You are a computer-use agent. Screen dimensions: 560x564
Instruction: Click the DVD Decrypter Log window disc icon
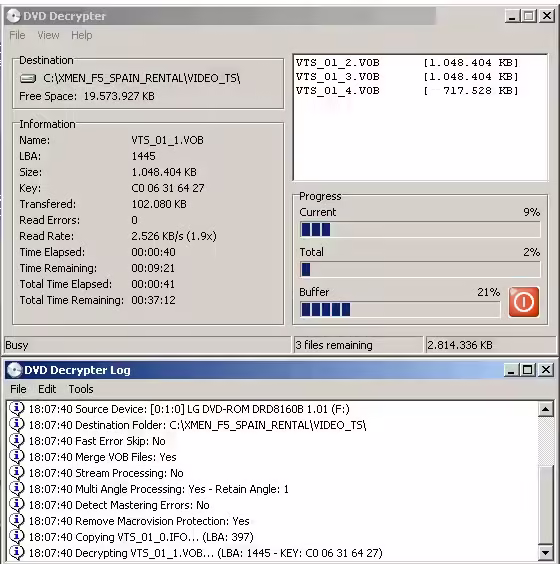(x=14, y=370)
